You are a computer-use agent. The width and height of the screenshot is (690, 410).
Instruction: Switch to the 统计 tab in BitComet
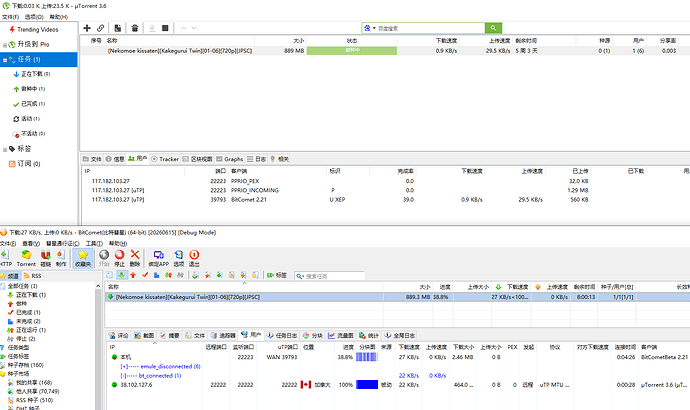369,335
